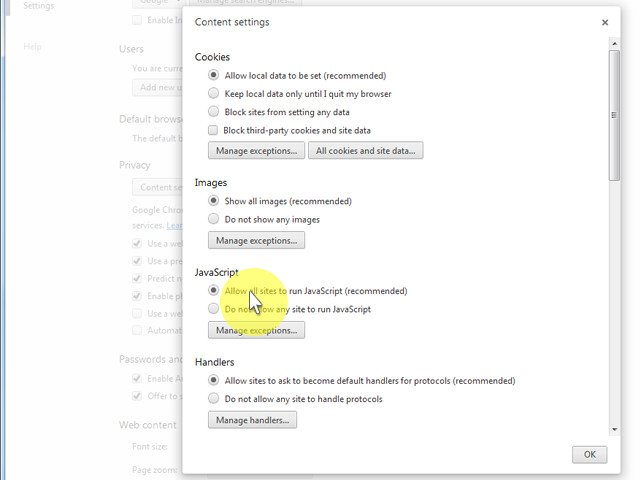This screenshot has width=640, height=480.
Task: Select Allow all sites to run JavaScript
Action: [214, 291]
